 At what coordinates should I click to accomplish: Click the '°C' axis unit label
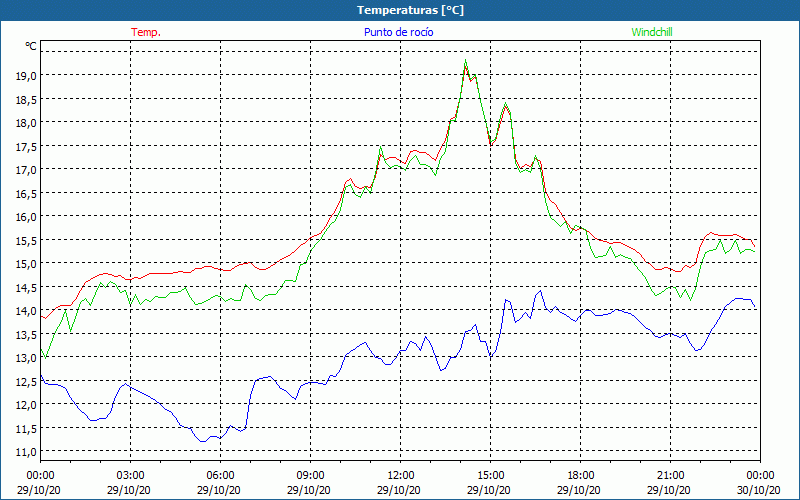[31, 46]
